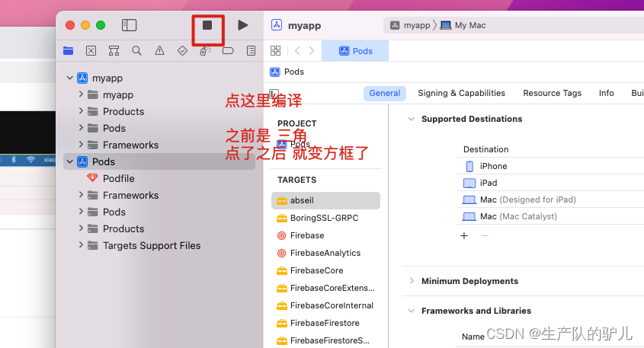Expand Pods folder inside Pods project
Screen dimensions: 644x348
81,212
